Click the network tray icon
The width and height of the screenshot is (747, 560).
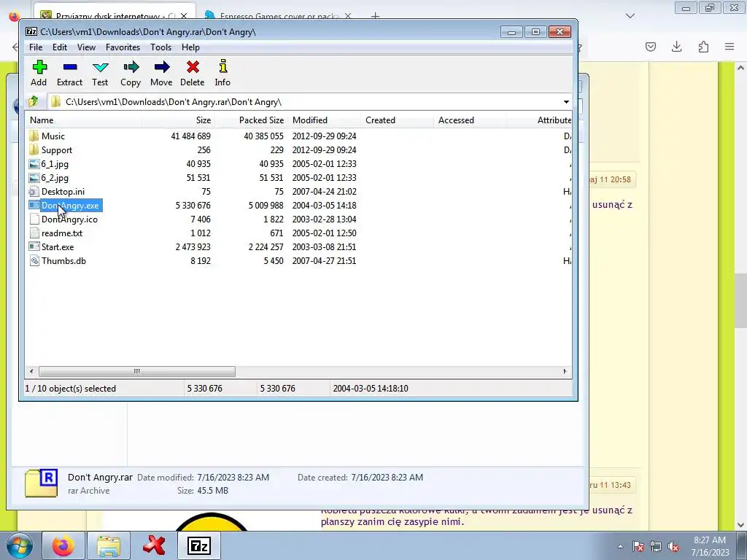pos(656,546)
